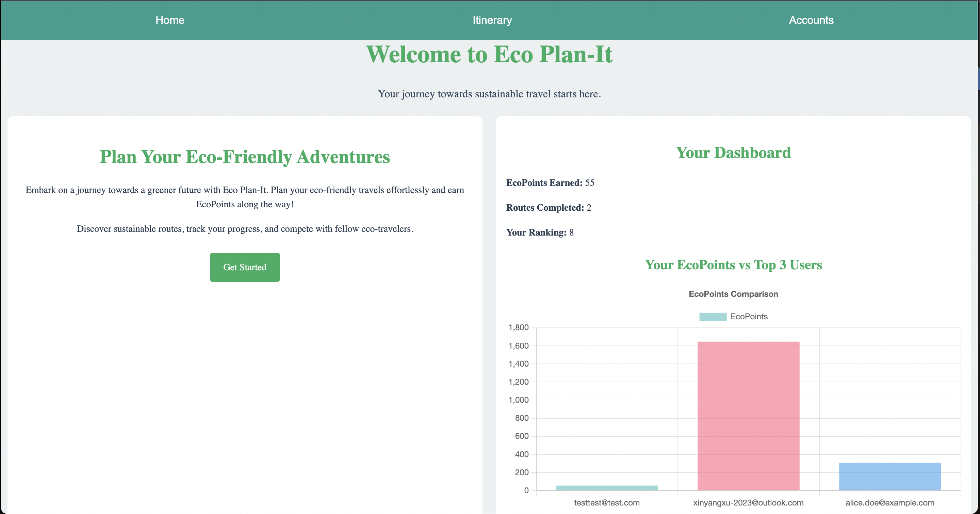980x514 pixels.
Task: Click the blue alice.doe bar
Action: [889, 476]
